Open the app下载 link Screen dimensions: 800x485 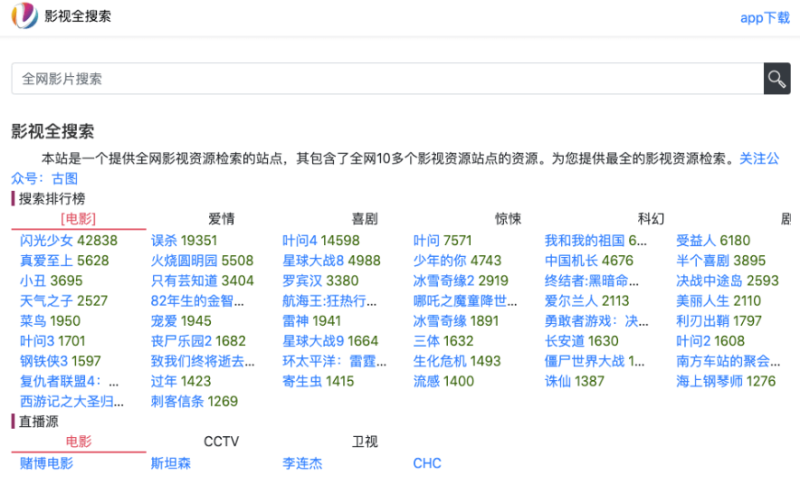[x=764, y=18]
